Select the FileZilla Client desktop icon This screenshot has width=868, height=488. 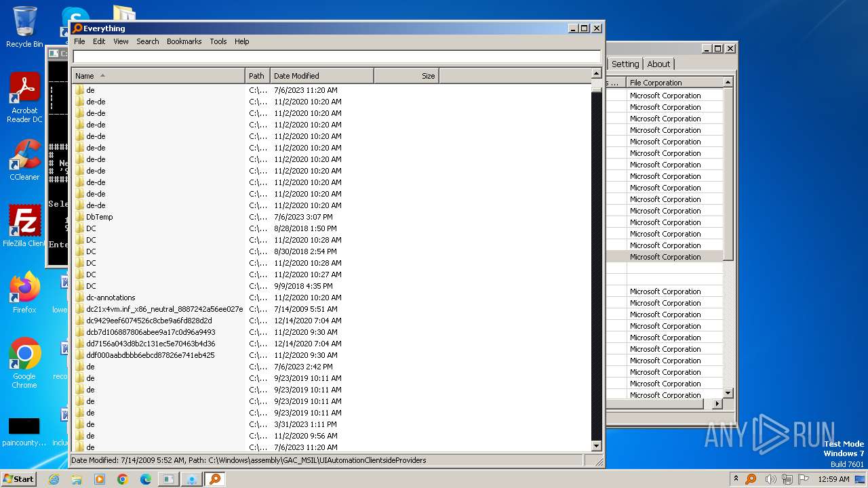24,226
